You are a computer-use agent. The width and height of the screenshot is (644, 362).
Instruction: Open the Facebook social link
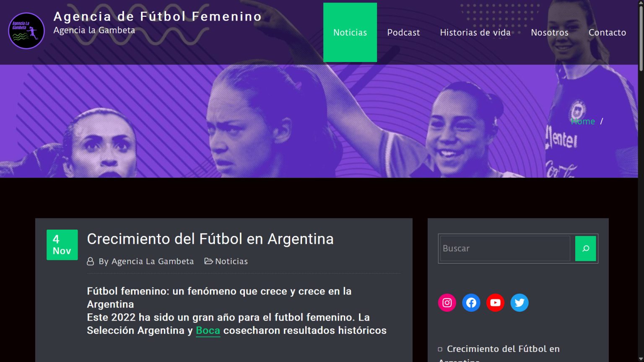click(x=471, y=303)
